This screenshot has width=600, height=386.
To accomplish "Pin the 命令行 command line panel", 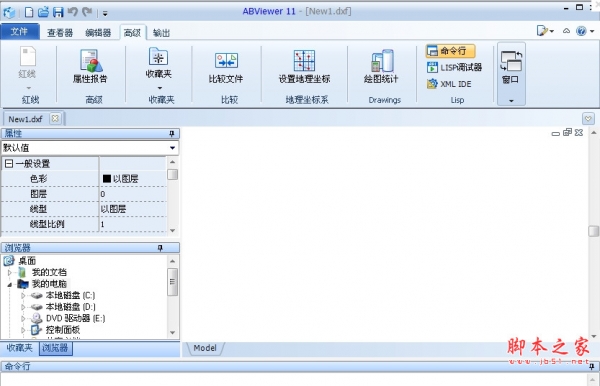I will click(592, 366).
